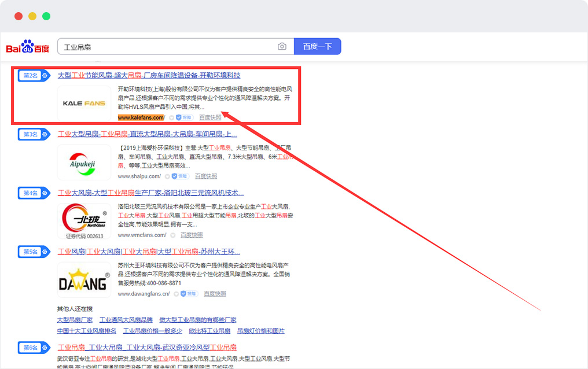This screenshot has width=588, height=369.
Task: Click gray circle icon after www.shaipu.com
Action: (167, 176)
